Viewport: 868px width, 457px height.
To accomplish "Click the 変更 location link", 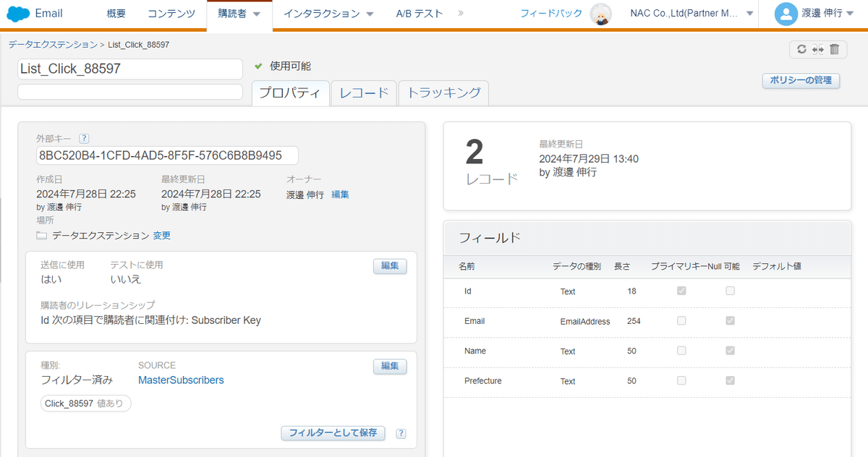I will coord(162,236).
